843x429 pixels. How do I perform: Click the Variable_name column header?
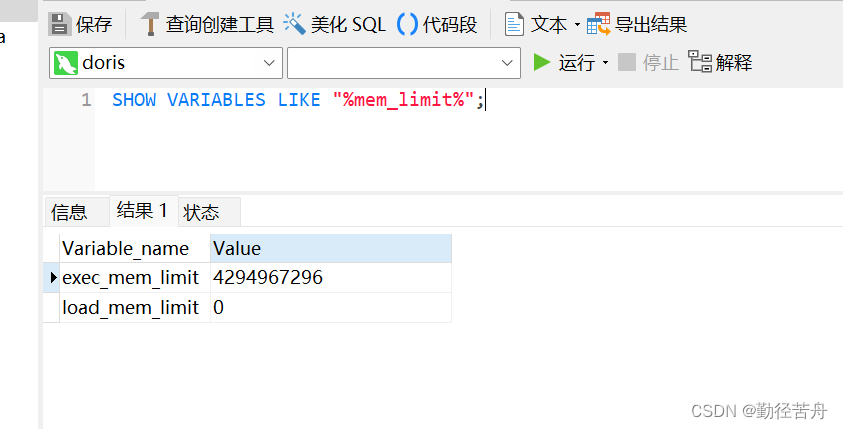coord(135,248)
